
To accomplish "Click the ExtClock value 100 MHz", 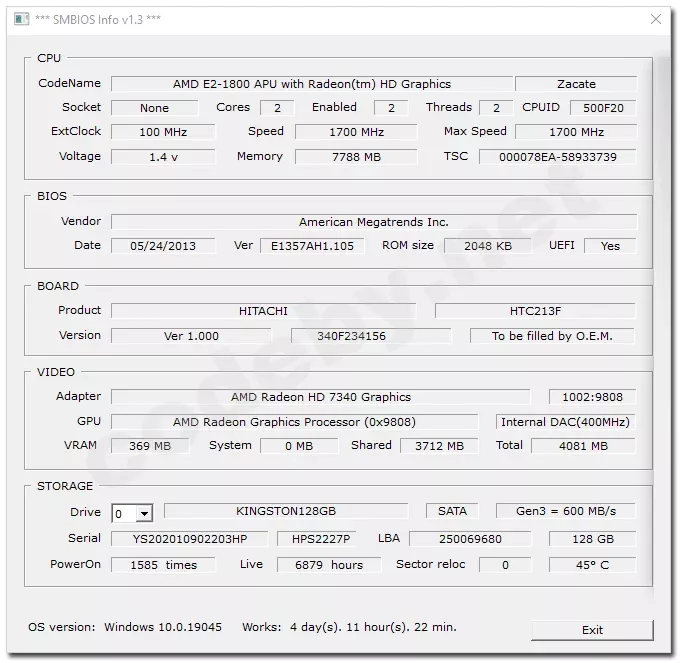I will [x=163, y=132].
